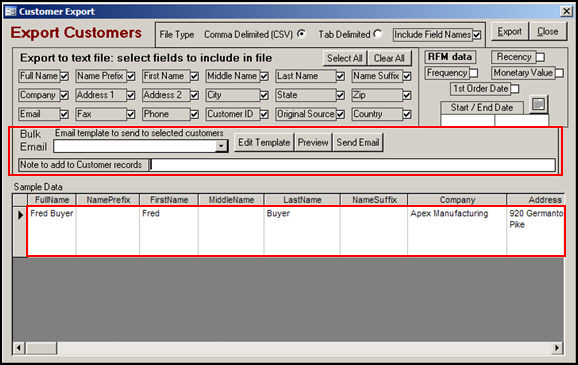Click the Note to add to Customer records field

coord(353,165)
